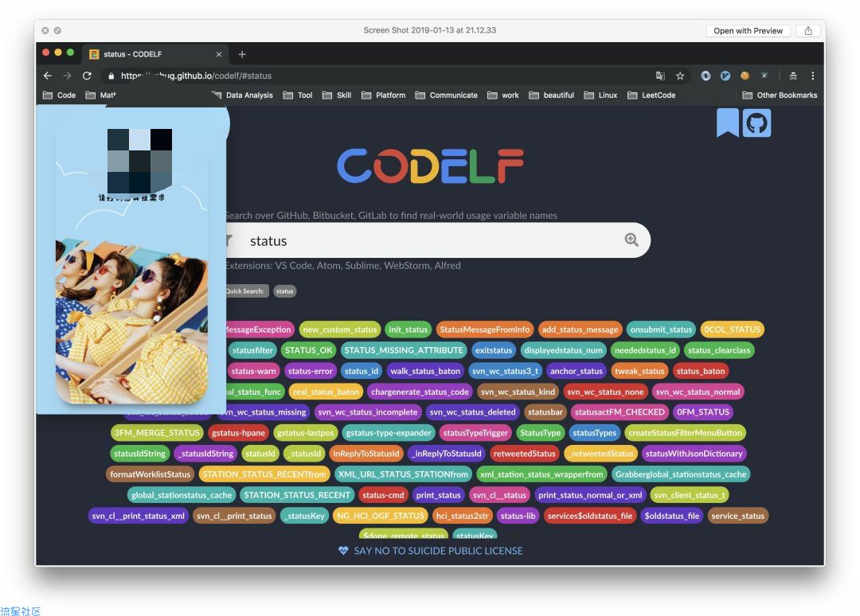Open the work bookmarks folder
This screenshot has width=860, height=616.
pyautogui.click(x=503, y=95)
